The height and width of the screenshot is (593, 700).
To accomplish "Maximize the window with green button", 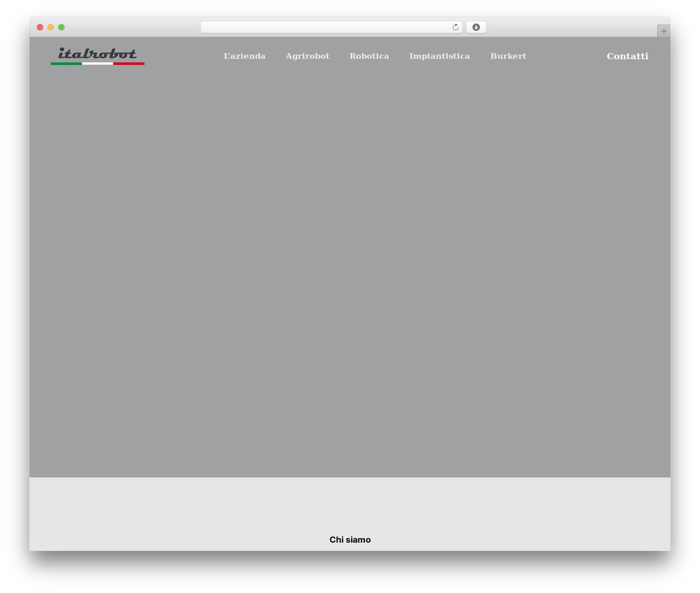I will click(x=61, y=27).
